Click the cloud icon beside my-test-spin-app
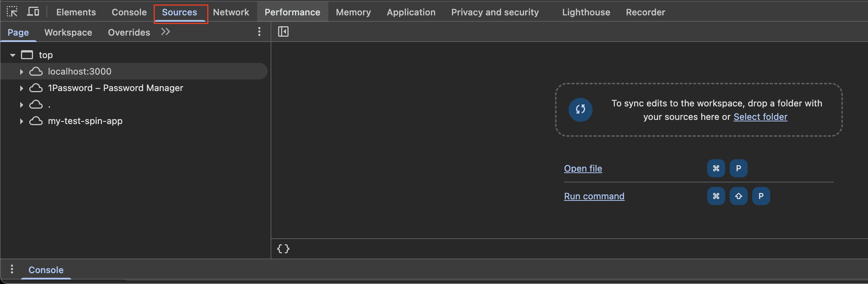This screenshot has width=868, height=284. (36, 121)
